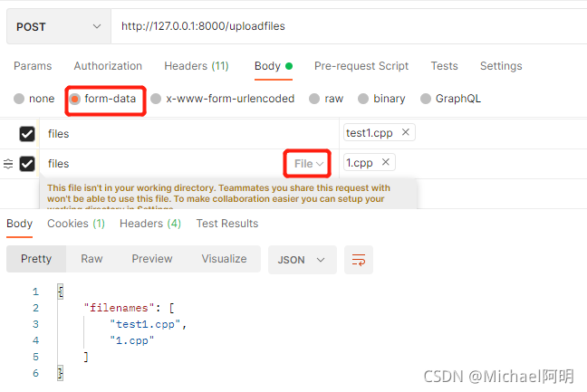This screenshot has height=392, width=587.
Task: Open the File type dropdown
Action: [309, 164]
